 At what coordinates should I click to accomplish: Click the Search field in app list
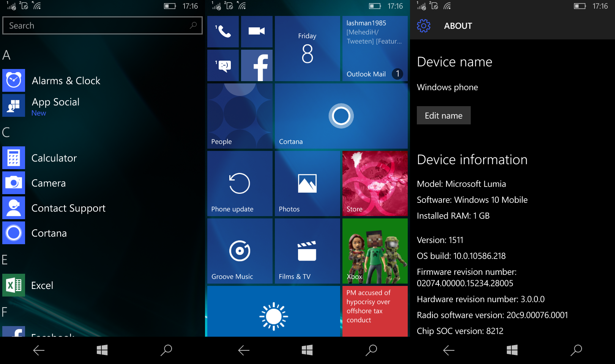(102, 25)
